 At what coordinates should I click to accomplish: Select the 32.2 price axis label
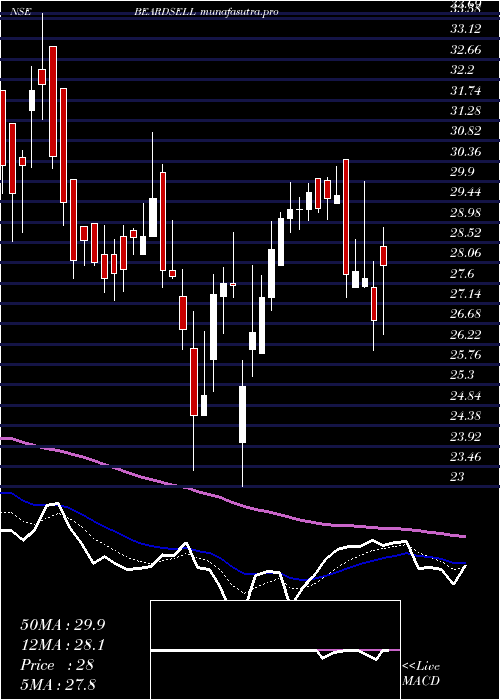pos(462,70)
